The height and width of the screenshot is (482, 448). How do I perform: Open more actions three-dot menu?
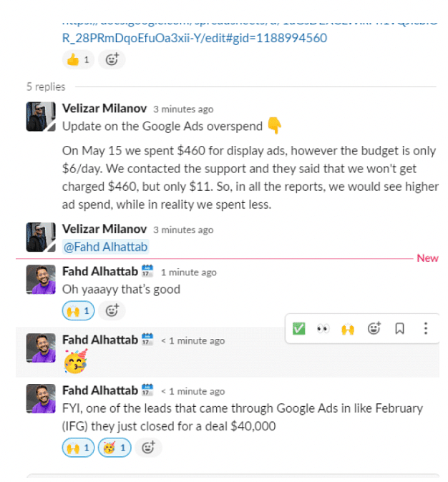click(426, 328)
